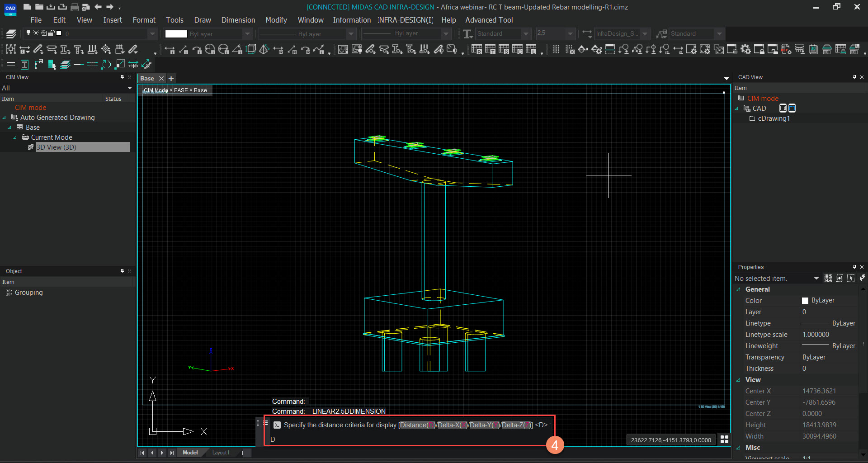Screen dimensions: 868x463
Task: Open the 'All' filter dropdown in CIM View
Action: [x=130, y=88]
